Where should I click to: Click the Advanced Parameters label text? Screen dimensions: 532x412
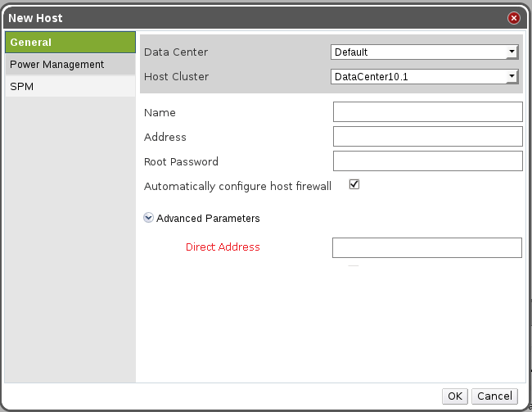tap(208, 219)
